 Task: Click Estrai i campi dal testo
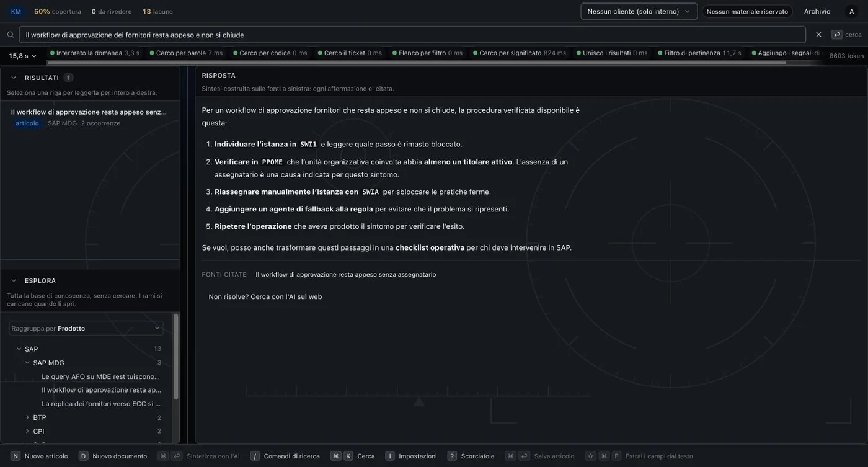(640, 456)
